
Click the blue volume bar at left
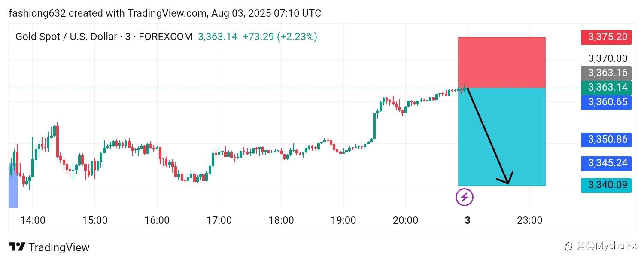[x=13, y=186]
